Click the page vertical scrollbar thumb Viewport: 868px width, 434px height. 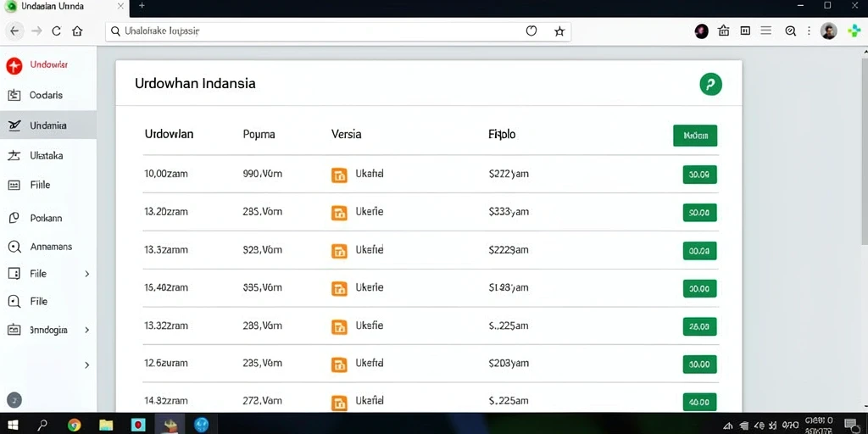coord(865,149)
